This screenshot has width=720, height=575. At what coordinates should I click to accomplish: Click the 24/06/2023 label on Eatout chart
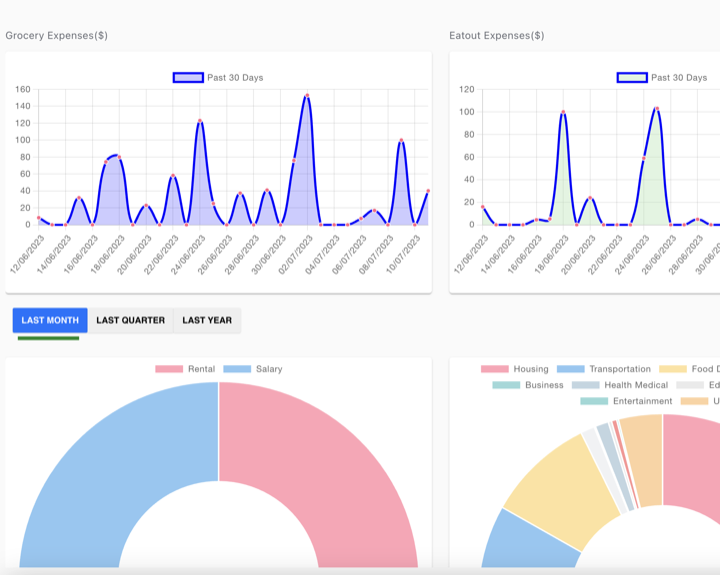(632, 254)
